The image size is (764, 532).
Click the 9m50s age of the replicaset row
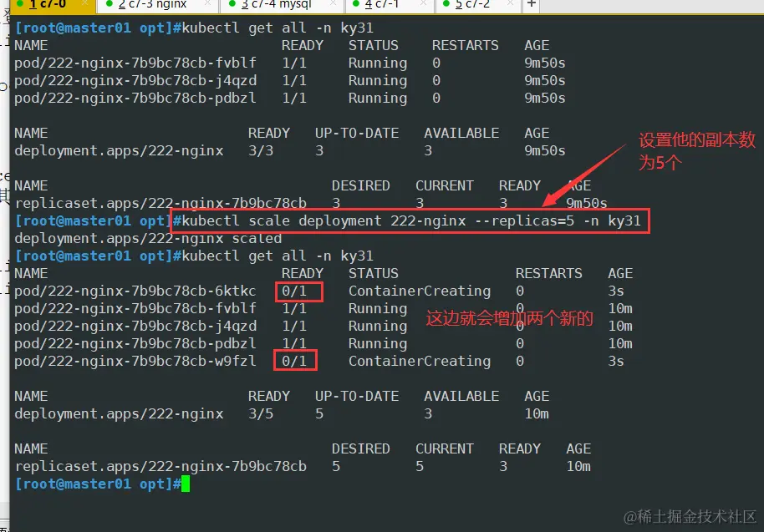point(587,204)
